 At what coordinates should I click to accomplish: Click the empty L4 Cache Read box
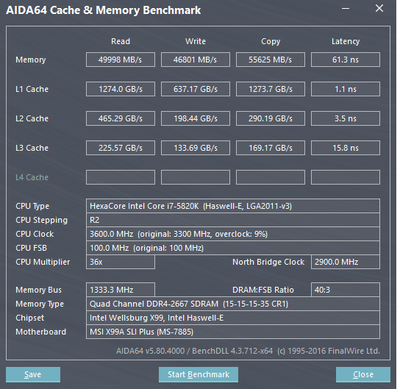point(120,177)
